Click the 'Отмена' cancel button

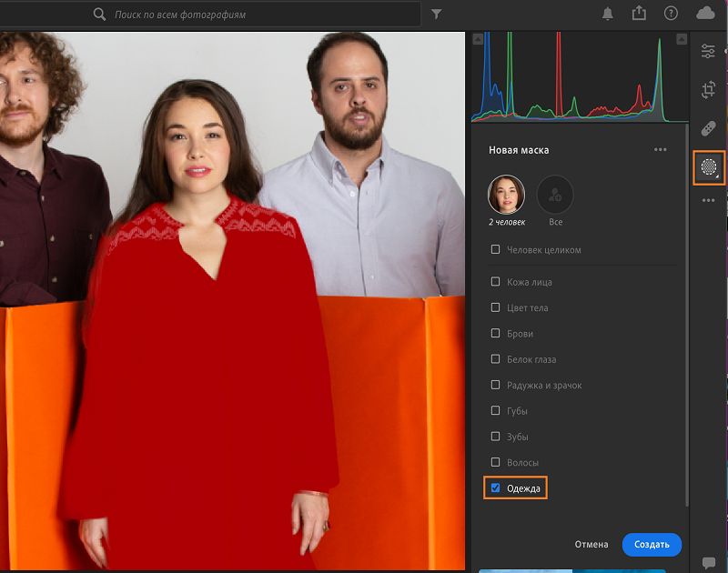(591, 544)
